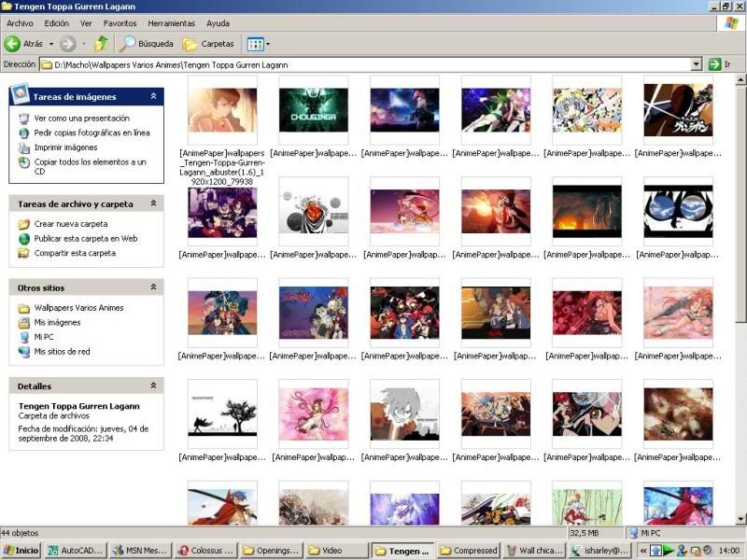Select the pink winged girl wallpaper thumbnail

(x=314, y=413)
